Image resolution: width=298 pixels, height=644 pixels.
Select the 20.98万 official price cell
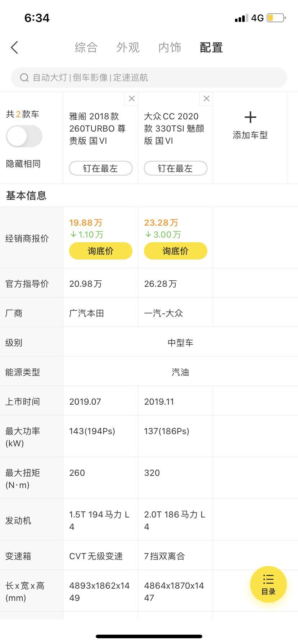click(101, 283)
